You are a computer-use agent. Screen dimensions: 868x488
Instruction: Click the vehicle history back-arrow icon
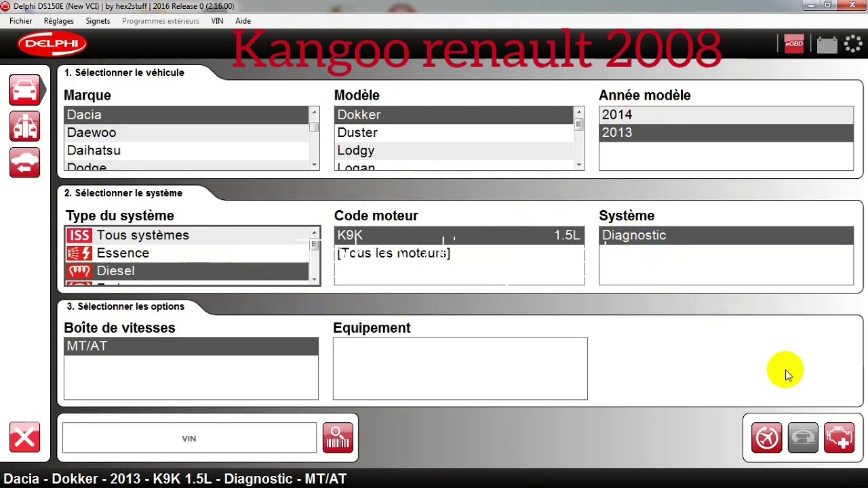(x=25, y=163)
